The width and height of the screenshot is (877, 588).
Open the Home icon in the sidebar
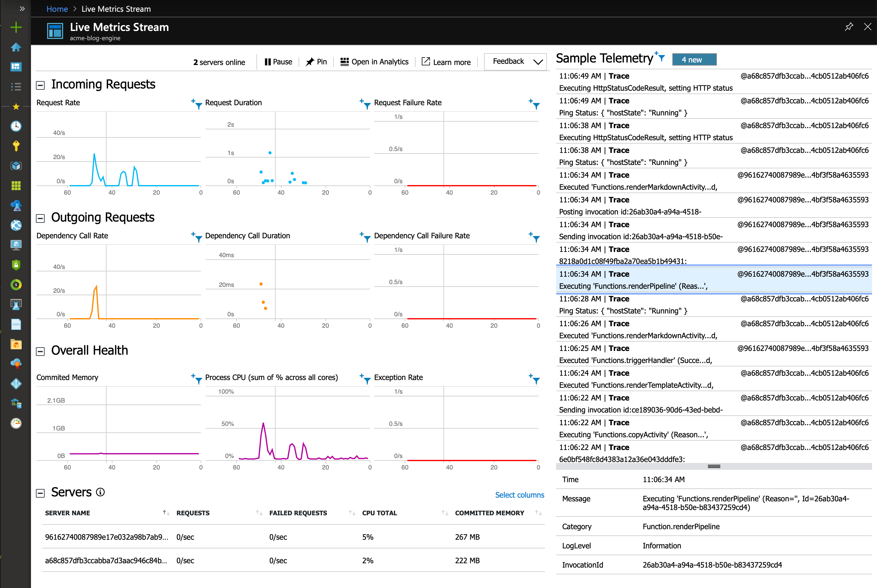click(16, 47)
